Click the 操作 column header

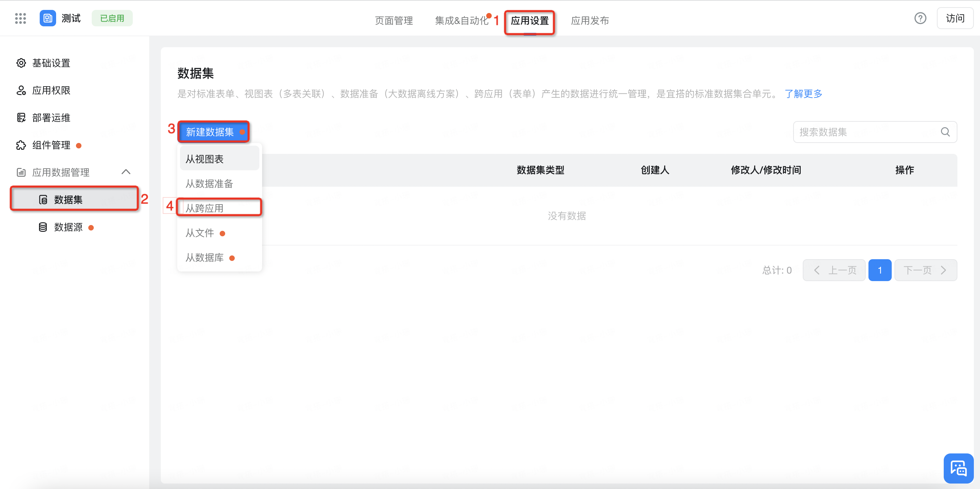click(905, 170)
